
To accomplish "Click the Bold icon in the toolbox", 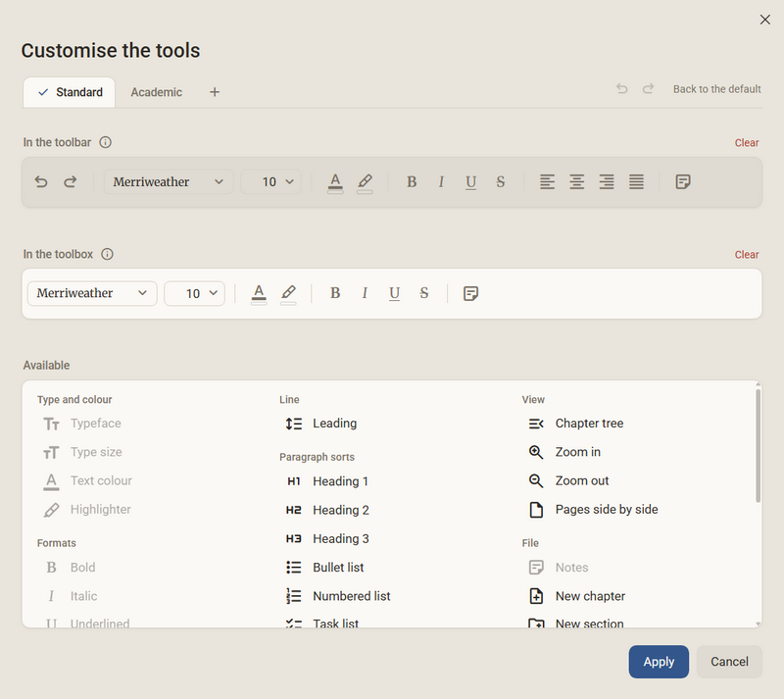I will 335,293.
